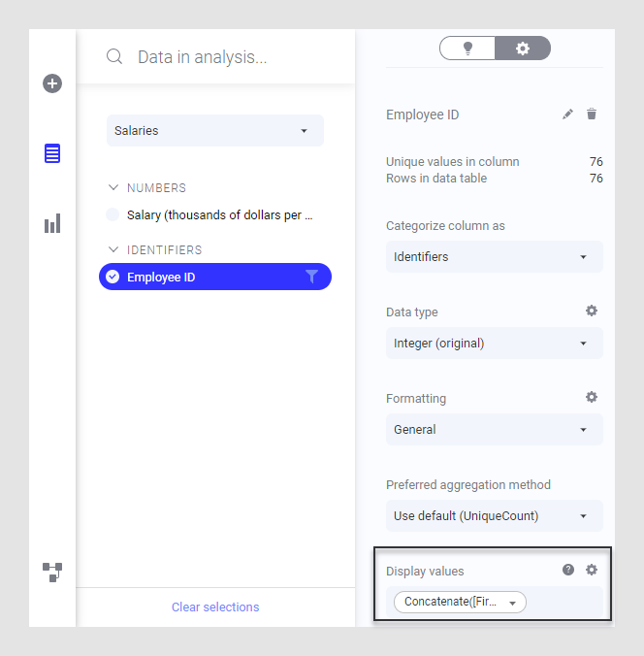Viewport: 644px width, 656px height.
Task: Open the data canvas icon at bottom
Action: pyautogui.click(x=52, y=572)
